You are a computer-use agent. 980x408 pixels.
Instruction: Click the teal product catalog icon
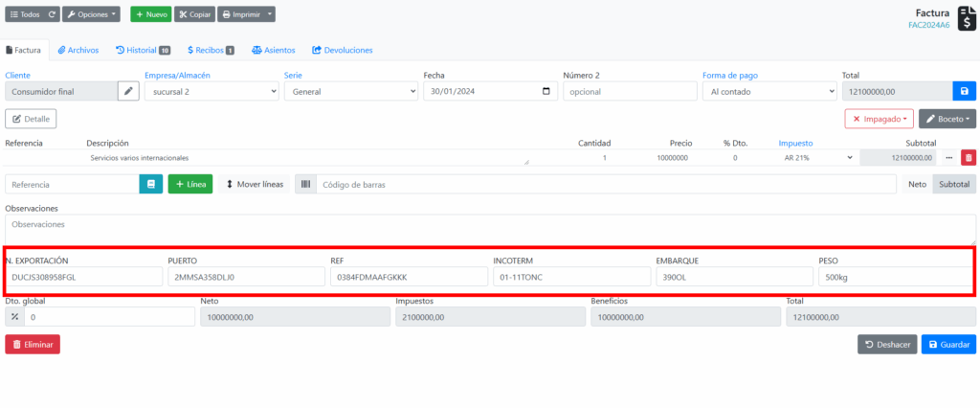point(150,184)
